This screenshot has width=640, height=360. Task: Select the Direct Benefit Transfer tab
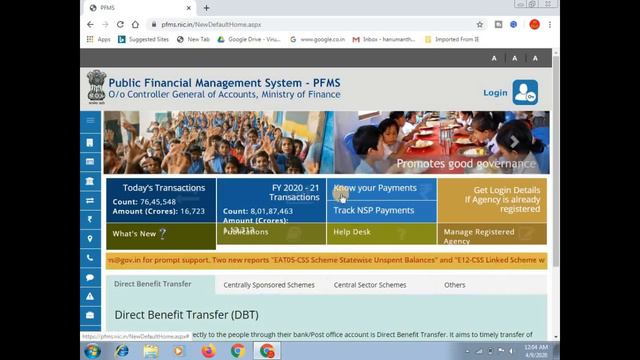pos(153,284)
